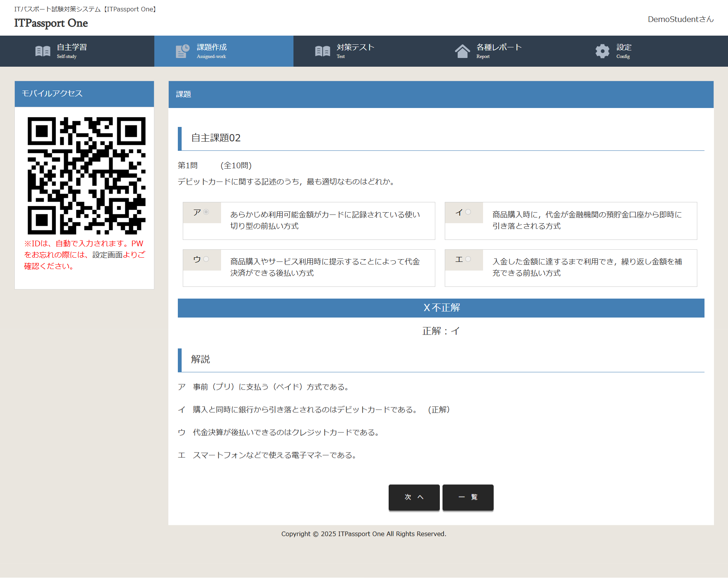Viewport: 728px width, 579px height.
Task: Pick answer エ radio button
Action: (x=469, y=259)
